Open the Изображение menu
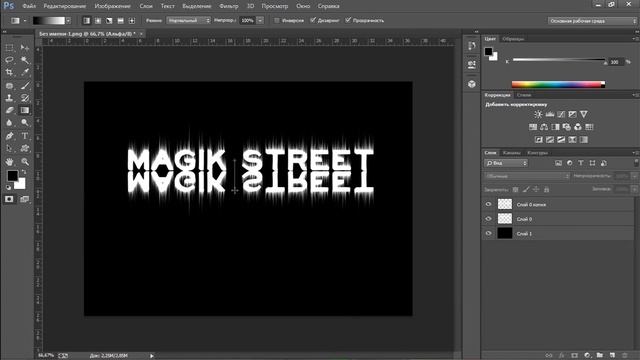This screenshot has height=360, width=640. coord(113,6)
